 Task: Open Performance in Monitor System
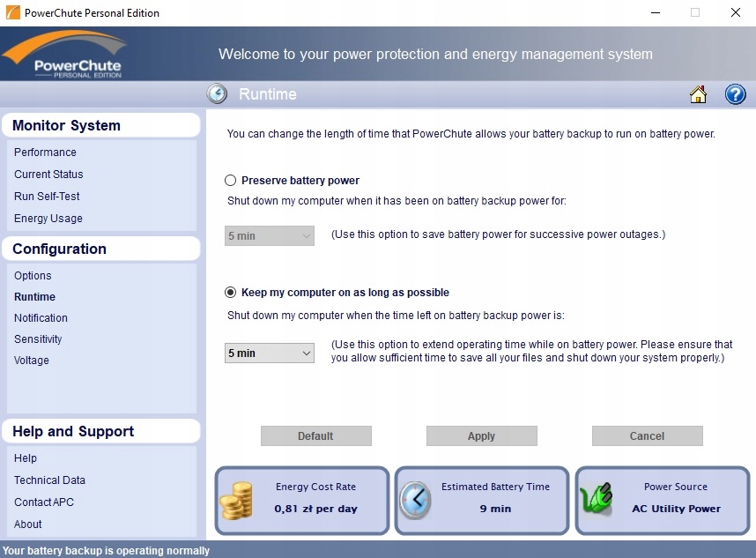click(x=45, y=153)
